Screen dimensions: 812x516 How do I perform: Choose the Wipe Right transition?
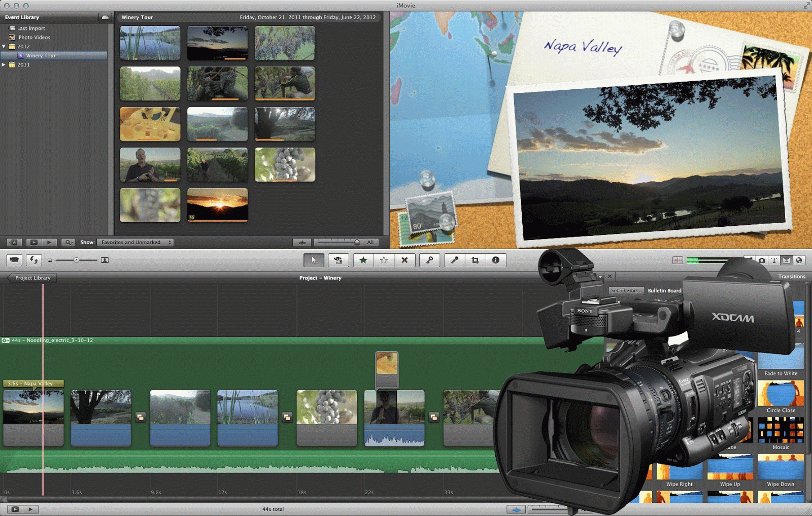coord(679,472)
